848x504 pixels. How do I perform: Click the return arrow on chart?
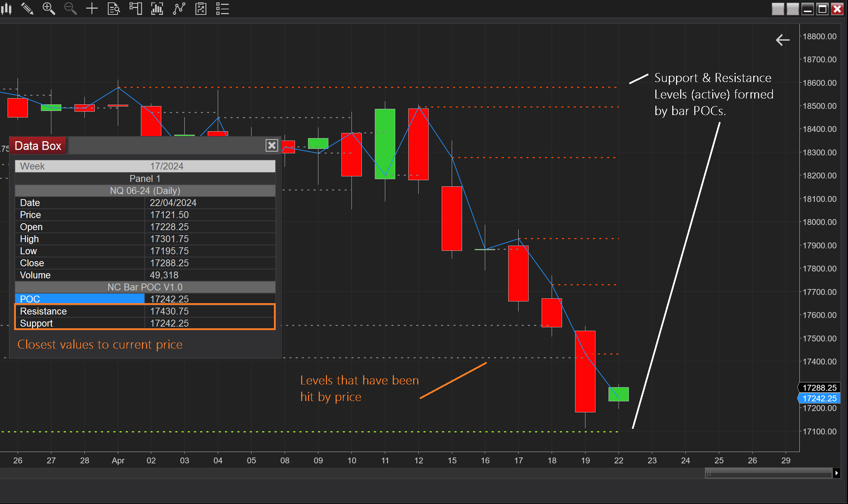[x=783, y=40]
